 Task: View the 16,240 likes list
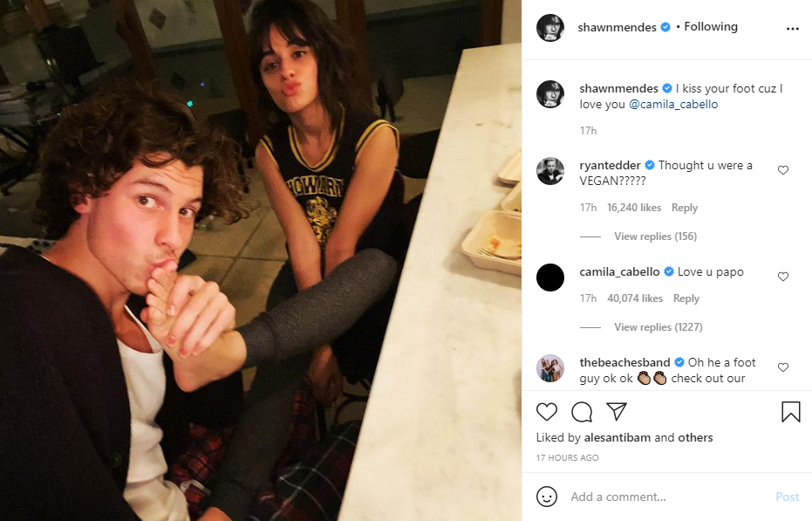click(x=634, y=208)
